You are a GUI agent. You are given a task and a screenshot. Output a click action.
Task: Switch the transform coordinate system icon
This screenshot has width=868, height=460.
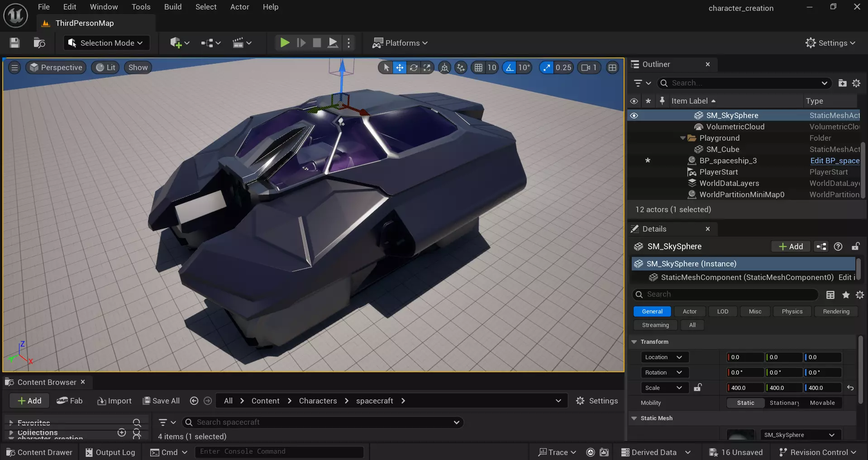pyautogui.click(x=444, y=67)
